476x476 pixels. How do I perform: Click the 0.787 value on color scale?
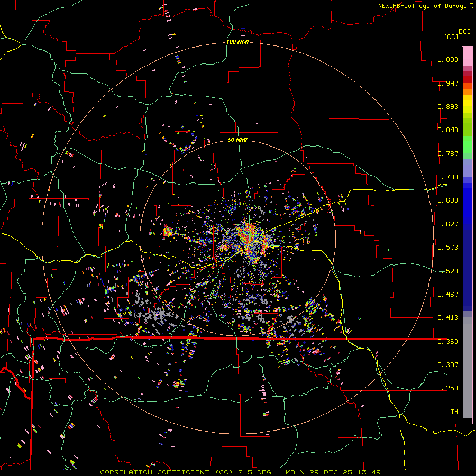pyautogui.click(x=448, y=153)
